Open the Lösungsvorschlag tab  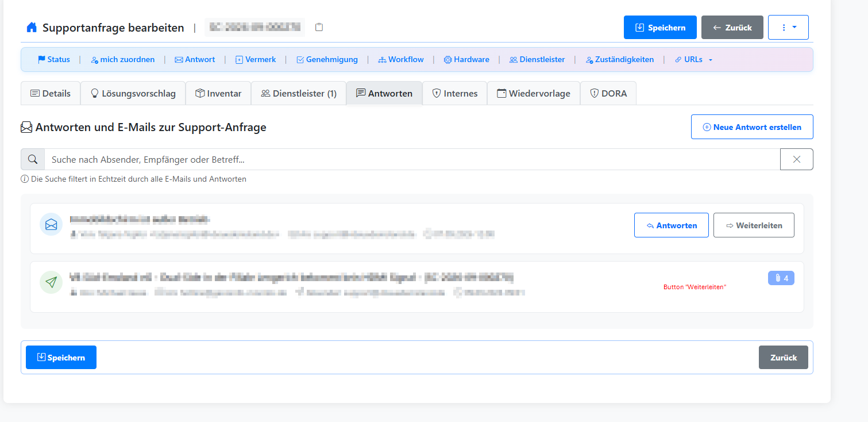133,93
